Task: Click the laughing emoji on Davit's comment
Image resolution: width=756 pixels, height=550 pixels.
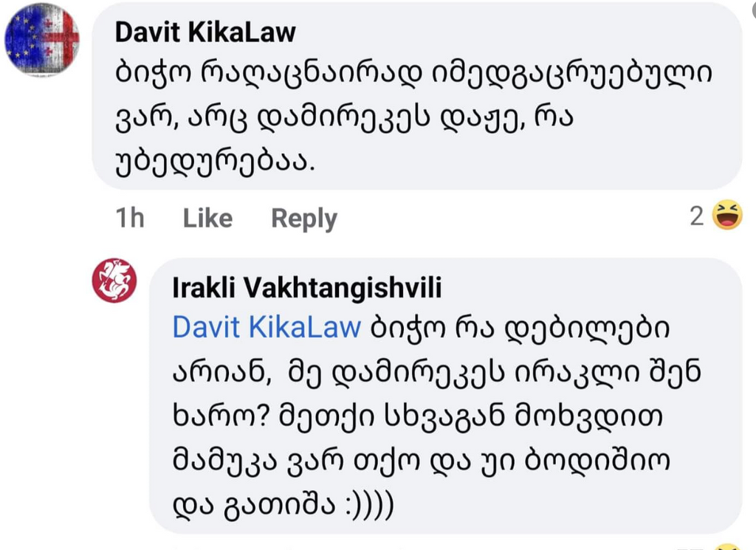Action: click(x=727, y=217)
